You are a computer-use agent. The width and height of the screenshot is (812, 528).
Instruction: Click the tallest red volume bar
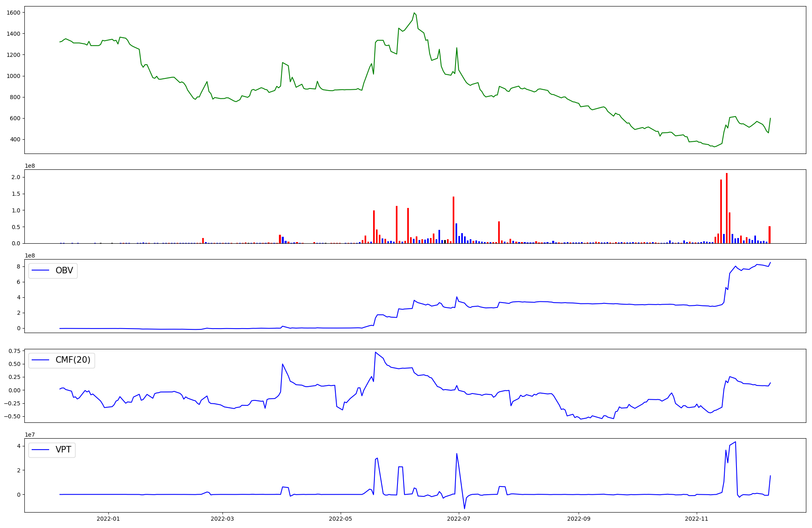tap(727, 207)
